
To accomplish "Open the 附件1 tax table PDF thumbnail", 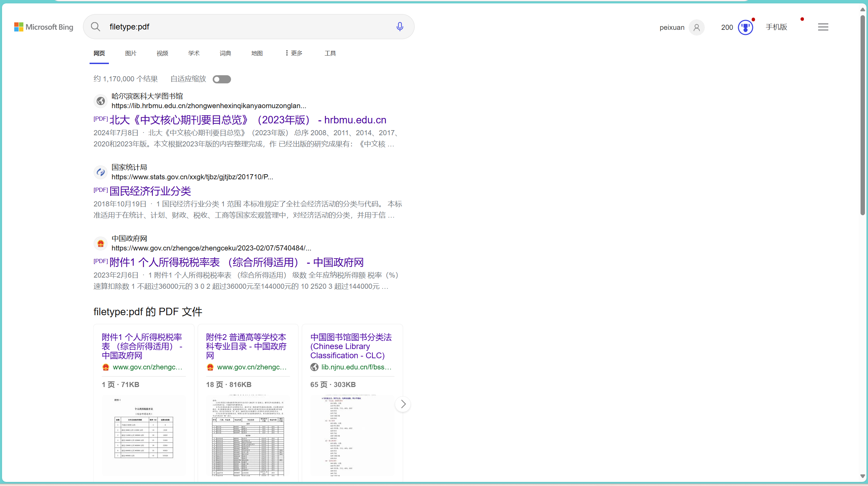I will [x=144, y=436].
